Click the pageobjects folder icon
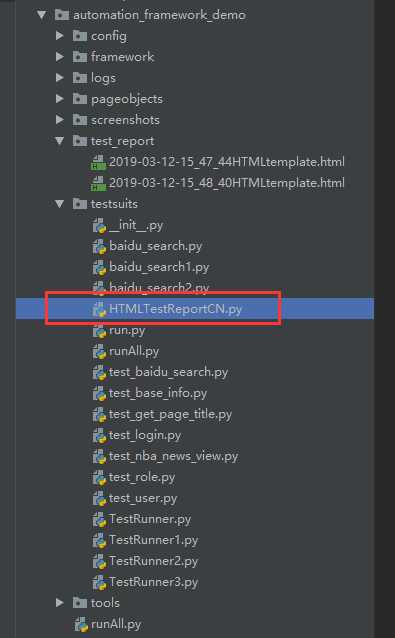This screenshot has height=638, width=395. pyautogui.click(x=80, y=99)
